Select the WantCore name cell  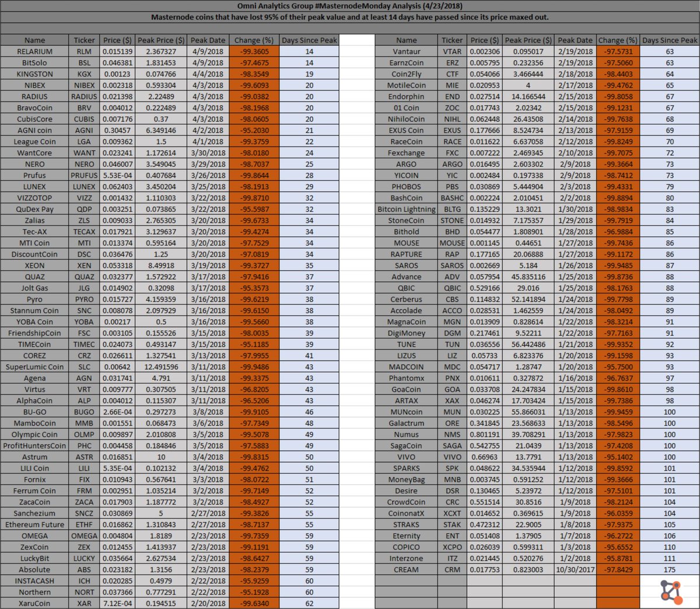click(x=34, y=153)
